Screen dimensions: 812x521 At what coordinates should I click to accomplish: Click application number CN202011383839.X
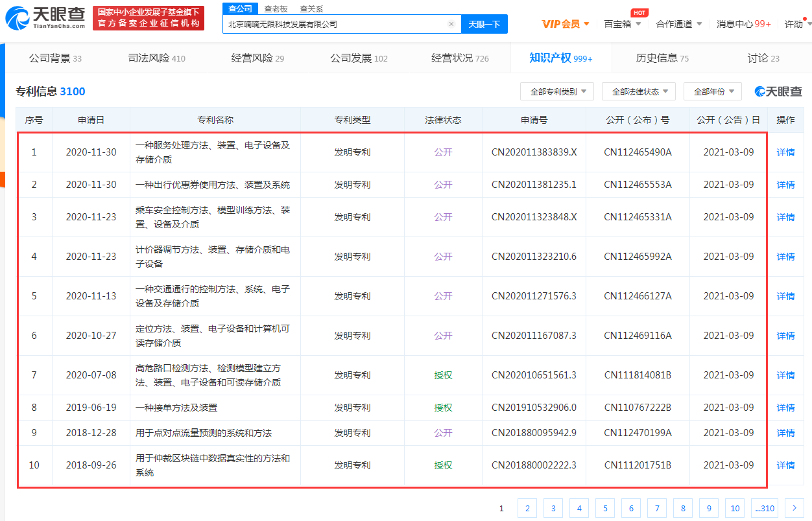534,152
